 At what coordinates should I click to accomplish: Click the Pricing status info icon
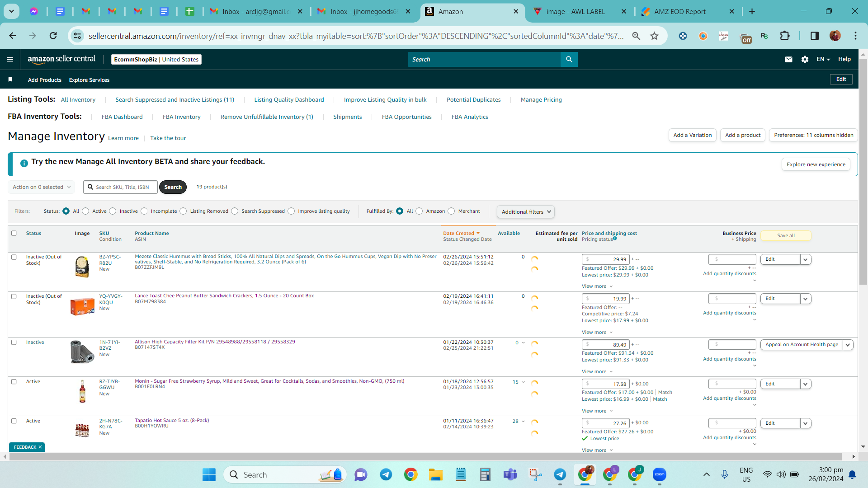[615, 239]
